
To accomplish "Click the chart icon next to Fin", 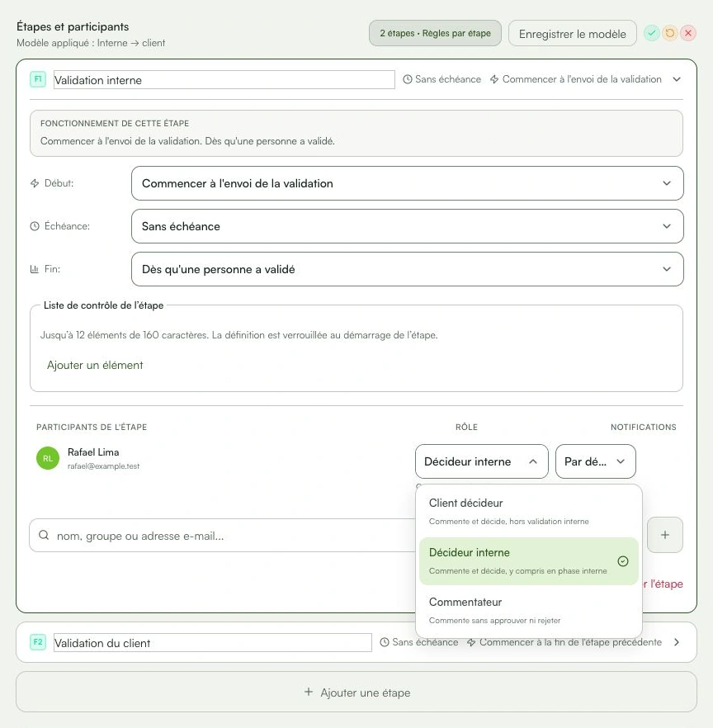I will (35, 269).
